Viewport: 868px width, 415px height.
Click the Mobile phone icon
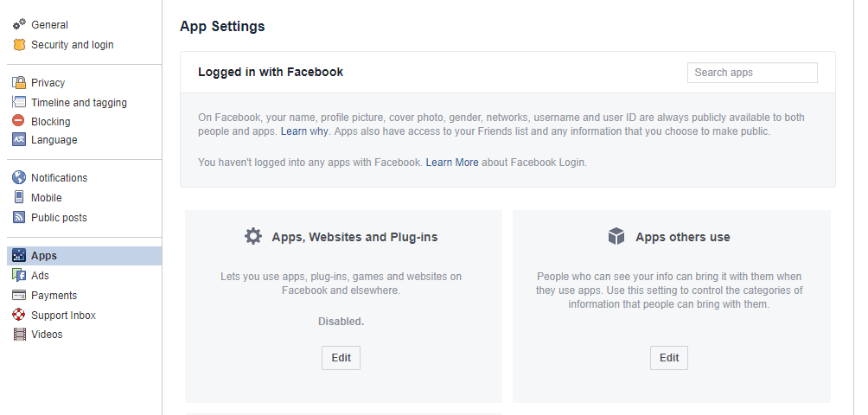point(19,198)
